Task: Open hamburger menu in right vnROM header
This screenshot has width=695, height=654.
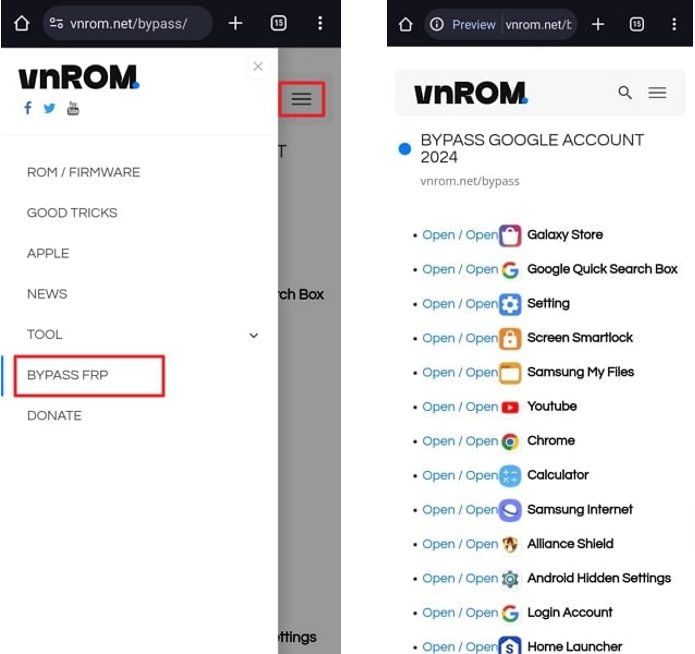Action: [657, 93]
